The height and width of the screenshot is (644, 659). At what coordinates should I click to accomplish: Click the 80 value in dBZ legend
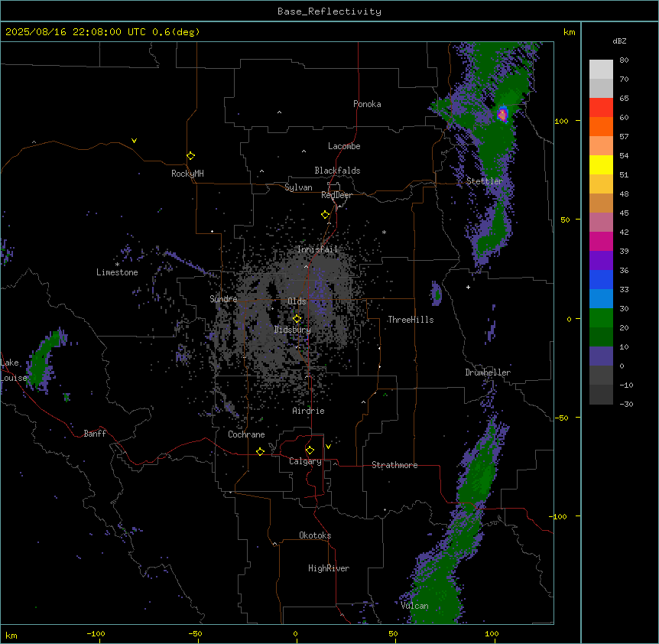pyautogui.click(x=624, y=60)
